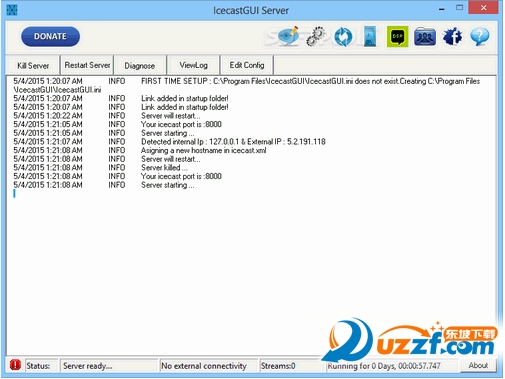The width and height of the screenshot is (505, 379).
Task: Open the green DSP chat icon
Action: [397, 36]
